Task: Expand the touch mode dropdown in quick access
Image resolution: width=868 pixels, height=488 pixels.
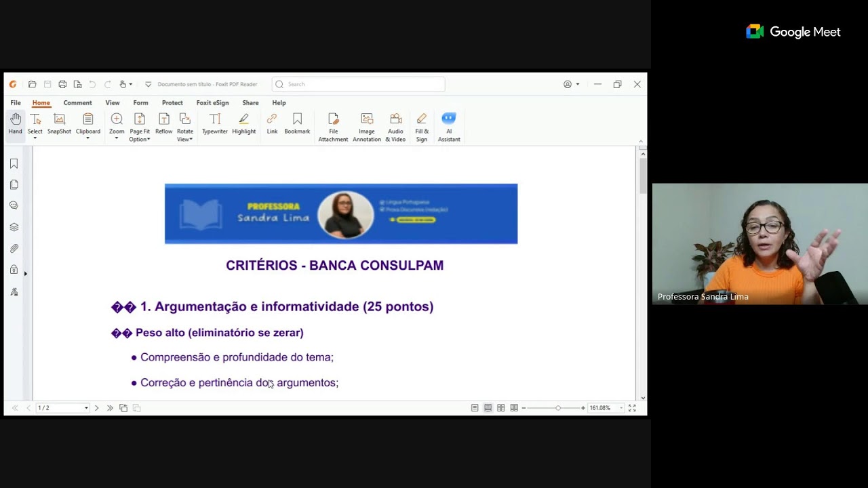Action: 130,85
